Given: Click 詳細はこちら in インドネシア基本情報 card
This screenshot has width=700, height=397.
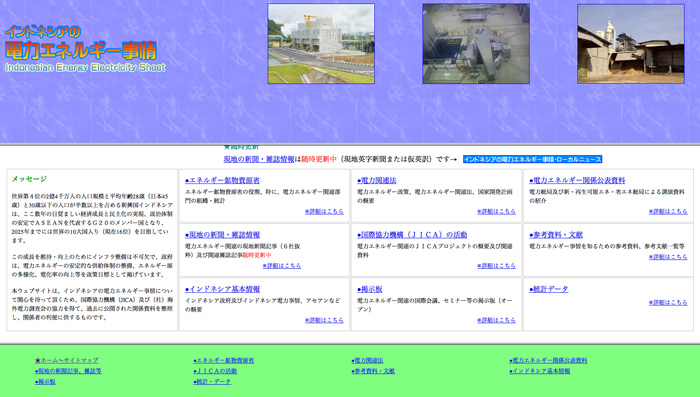Looking at the screenshot, I should tap(324, 320).
